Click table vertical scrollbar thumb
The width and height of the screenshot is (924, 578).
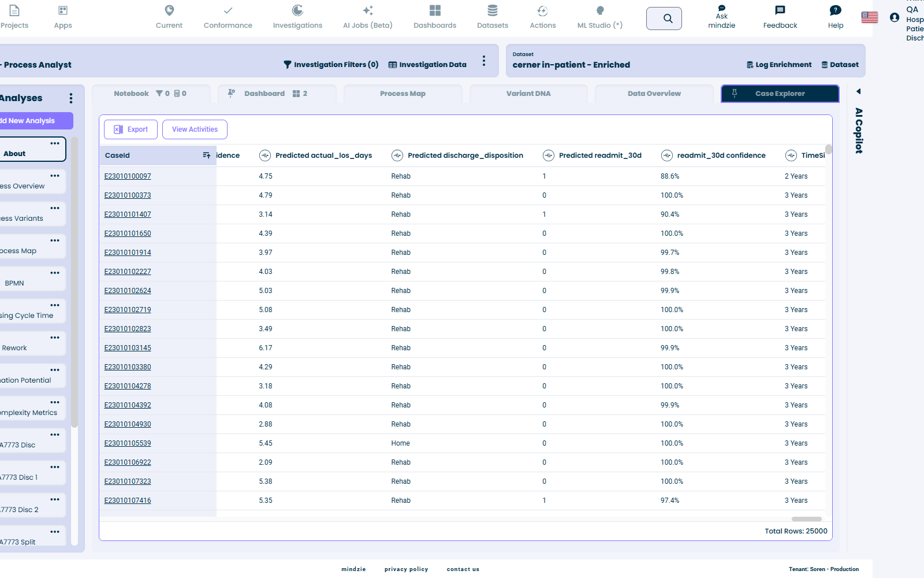(x=829, y=150)
